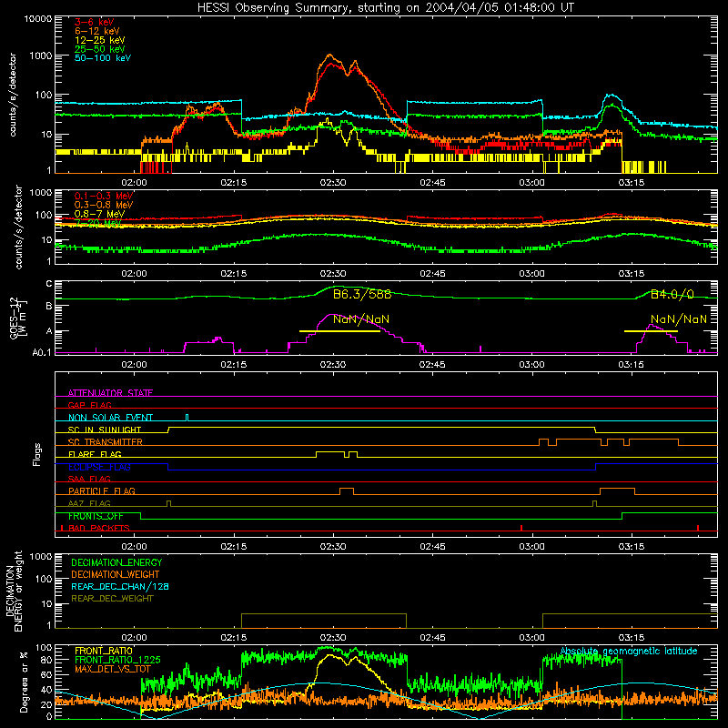Click the yellow flare interval bar under B4.0/0
This screenshot has width=728, height=728.
(x=651, y=331)
